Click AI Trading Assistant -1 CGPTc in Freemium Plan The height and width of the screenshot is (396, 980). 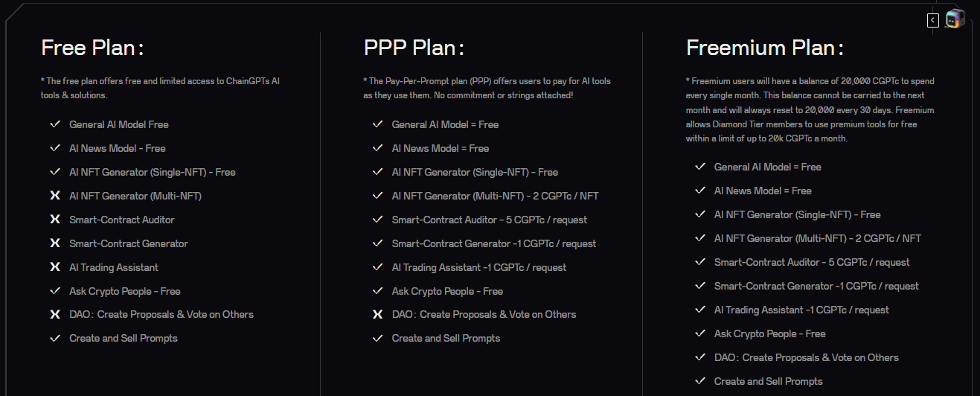(801, 310)
